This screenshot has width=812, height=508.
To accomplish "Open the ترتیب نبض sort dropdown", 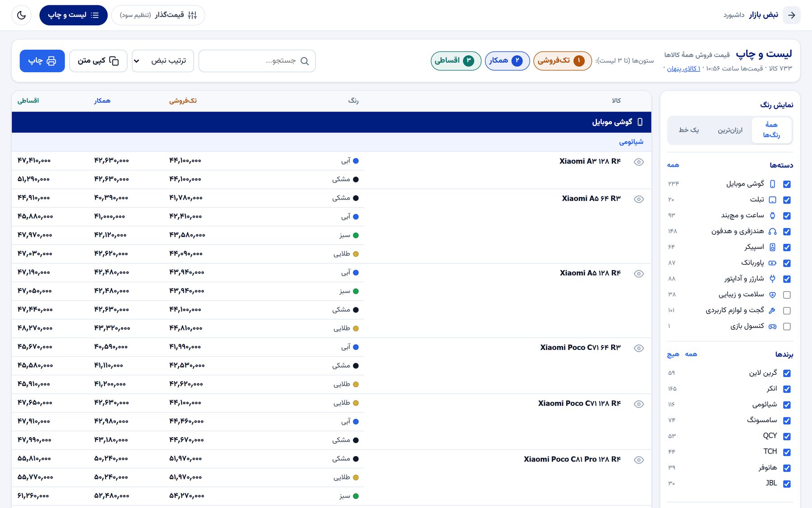I will click(163, 61).
